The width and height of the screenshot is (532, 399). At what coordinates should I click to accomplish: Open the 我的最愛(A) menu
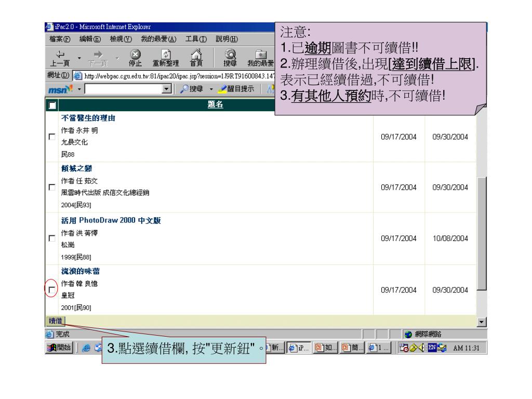coord(158,39)
